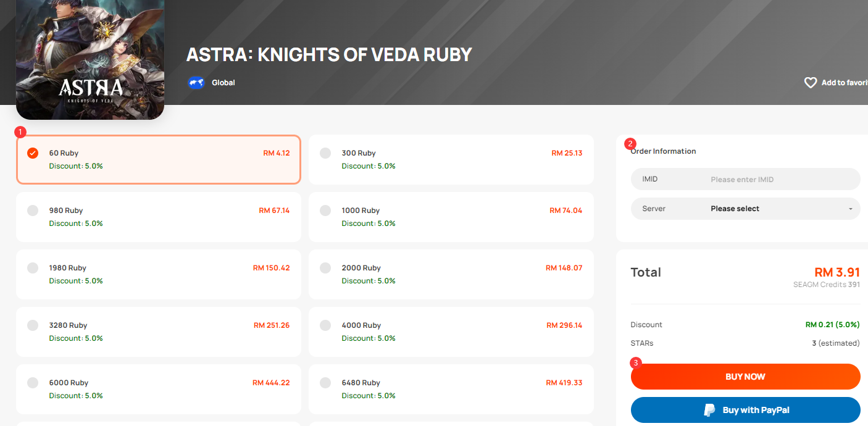Pick the 1980 Ruby radio option

point(33,268)
